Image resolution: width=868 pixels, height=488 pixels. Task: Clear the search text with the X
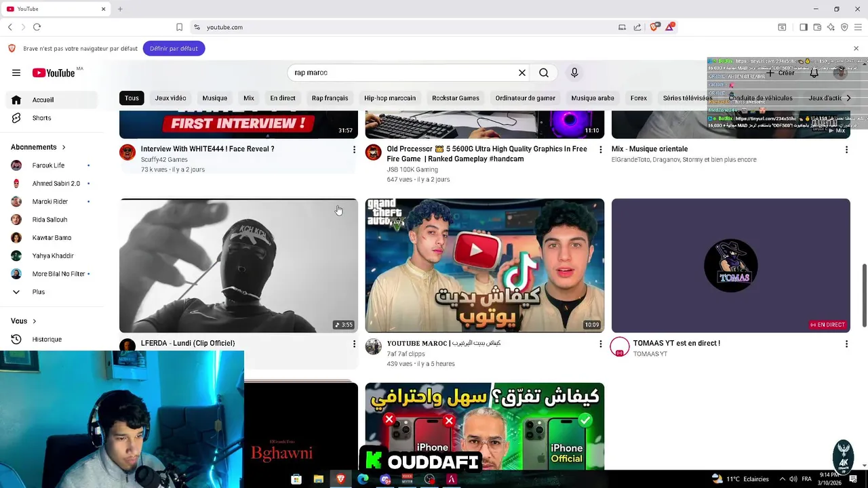coord(522,73)
